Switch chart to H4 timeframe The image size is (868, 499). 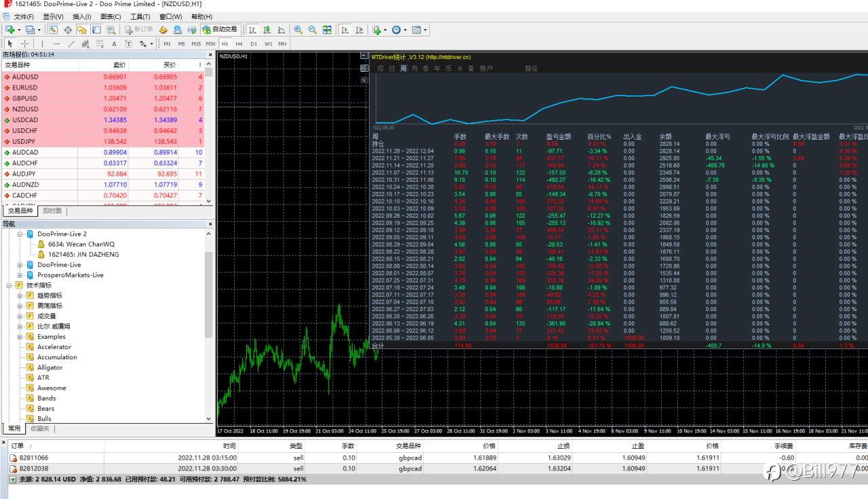pyautogui.click(x=239, y=43)
